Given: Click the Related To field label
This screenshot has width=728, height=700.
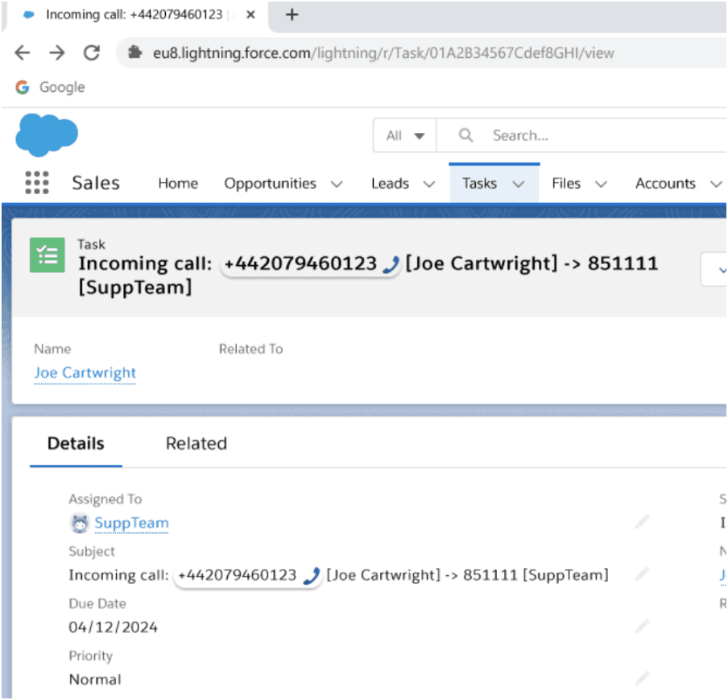Looking at the screenshot, I should (250, 349).
